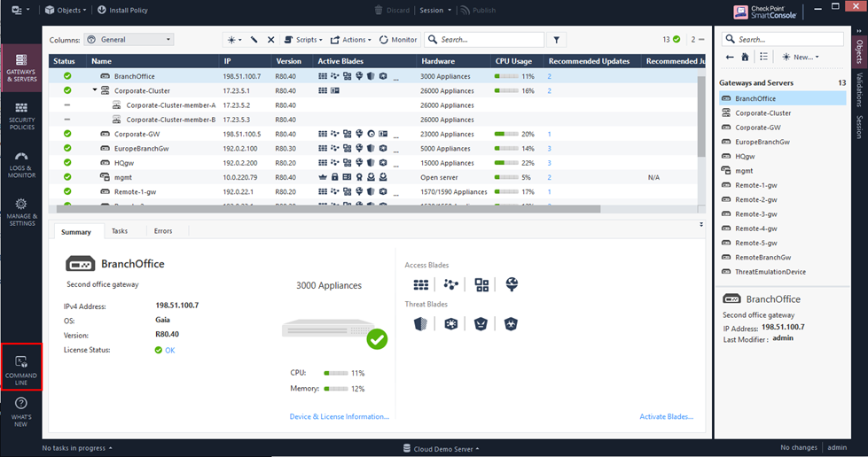This screenshot has height=457, width=868.
Task: Open the Objects menu dropdown
Action: coord(66,10)
